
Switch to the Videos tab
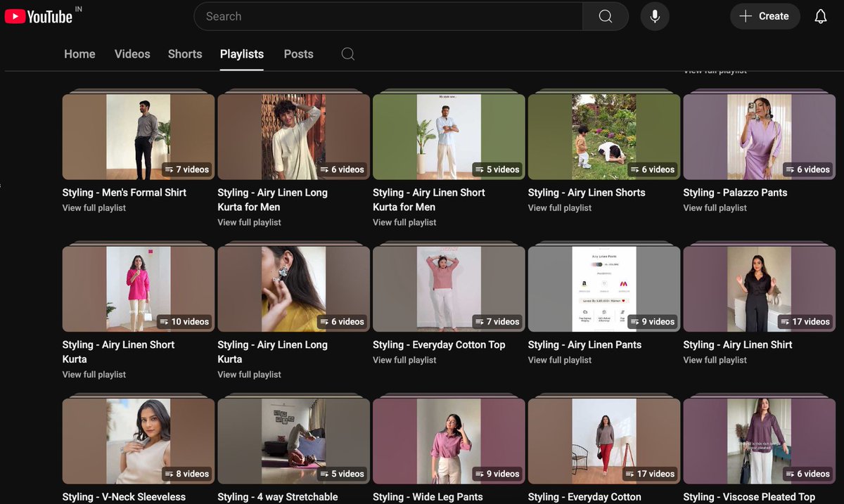[132, 54]
